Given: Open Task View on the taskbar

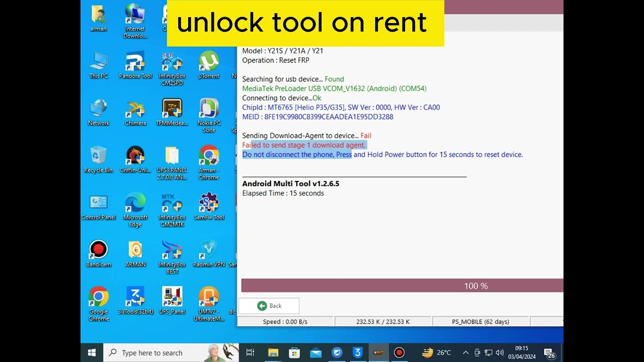Looking at the screenshot, I should point(250,353).
